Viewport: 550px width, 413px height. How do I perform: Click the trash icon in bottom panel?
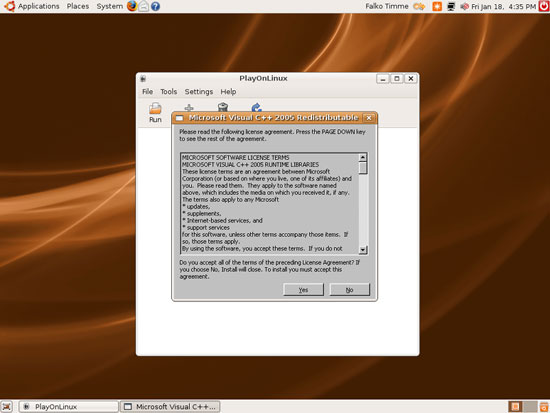[544, 407]
